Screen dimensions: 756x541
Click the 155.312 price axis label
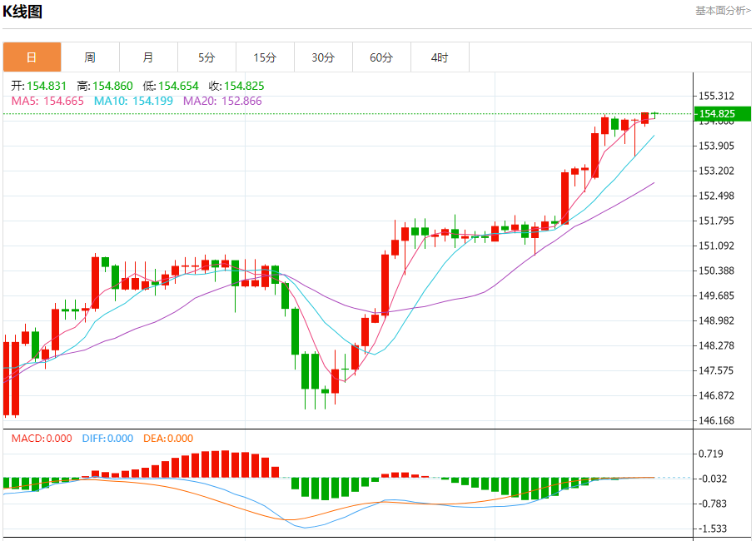pyautogui.click(x=717, y=96)
